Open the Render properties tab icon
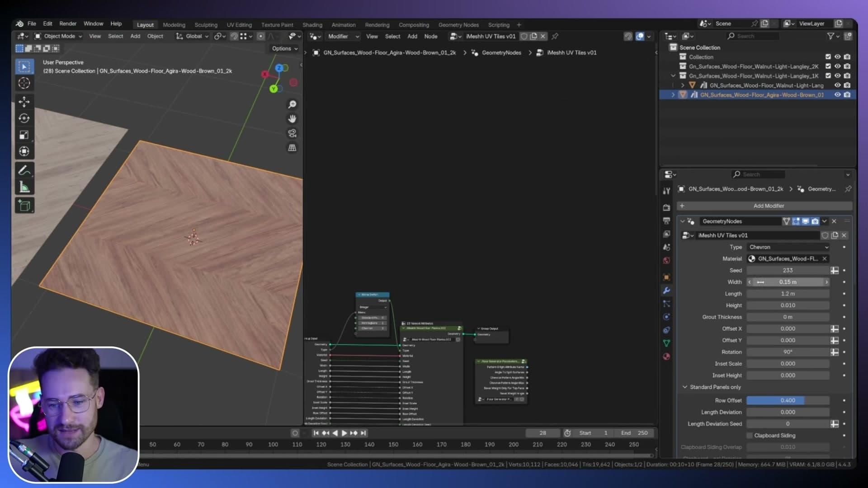 [666, 207]
